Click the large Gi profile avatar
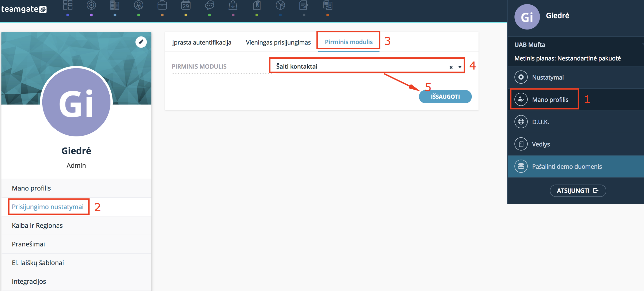Screen dimensions: 644x291 76,102
